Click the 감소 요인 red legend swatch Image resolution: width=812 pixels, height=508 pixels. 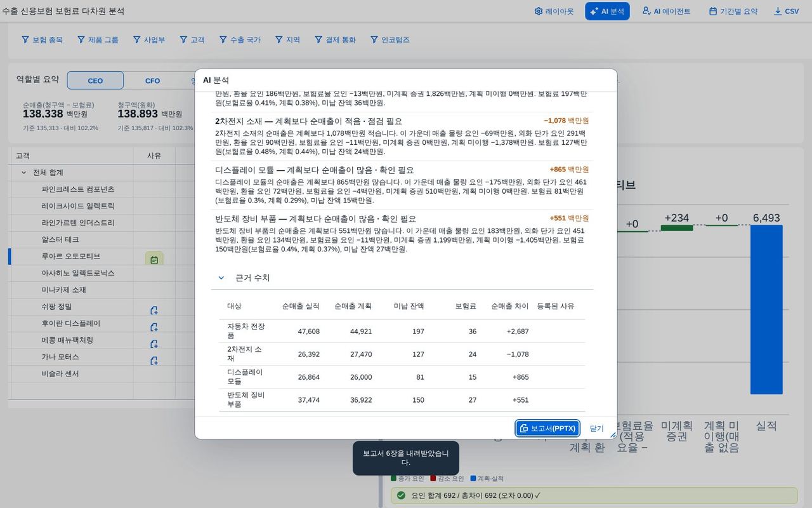tap(433, 479)
